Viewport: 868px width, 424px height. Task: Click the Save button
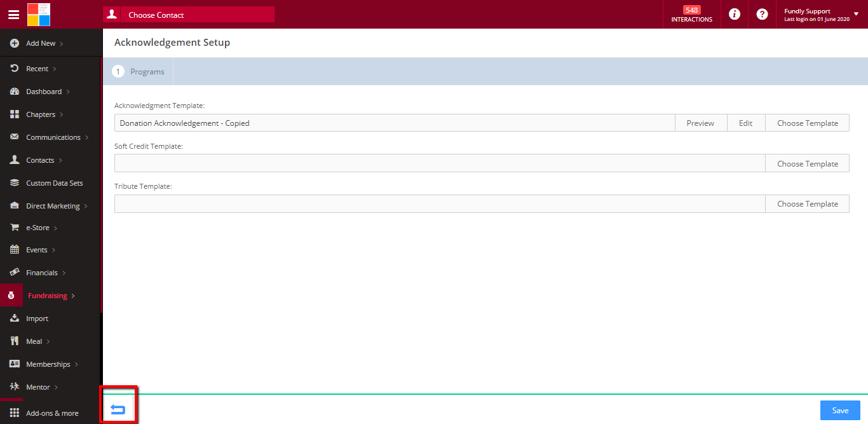coord(840,411)
